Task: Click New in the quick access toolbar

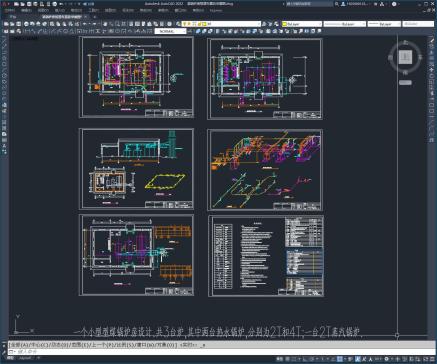Action: pos(16,4)
